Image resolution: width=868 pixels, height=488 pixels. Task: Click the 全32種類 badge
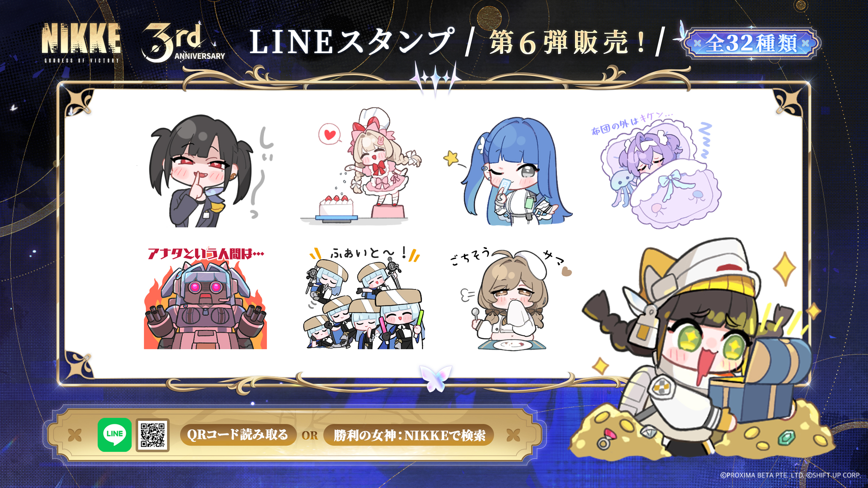tap(752, 43)
